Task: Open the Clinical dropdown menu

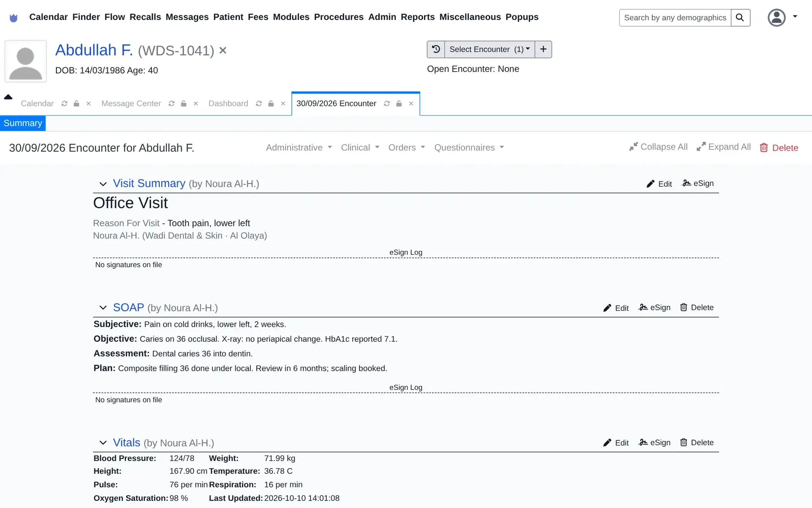Action: pos(360,148)
